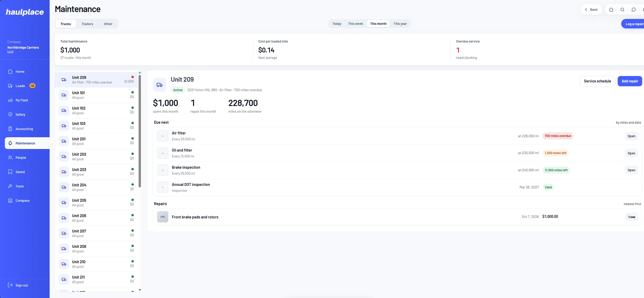The height and width of the screenshot is (298, 644).
Task: Open Maintenance in the sidebar
Action: point(27,143)
